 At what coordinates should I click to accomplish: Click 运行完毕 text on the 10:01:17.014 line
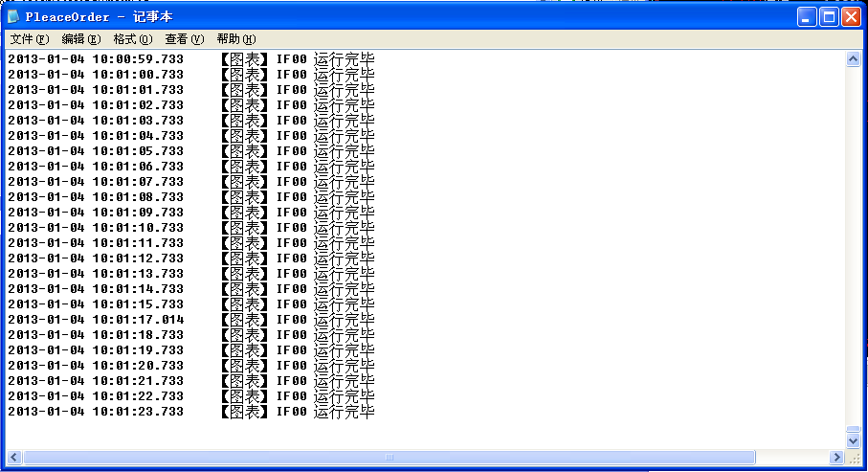(345, 320)
